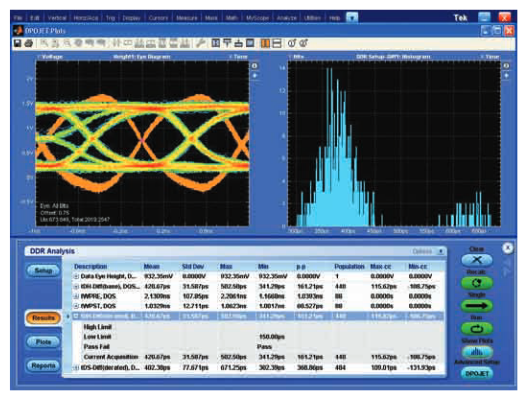This screenshot has height=397, width=528.
Task: Close the DDR Analysis panel with the round X
Action: 507,248
